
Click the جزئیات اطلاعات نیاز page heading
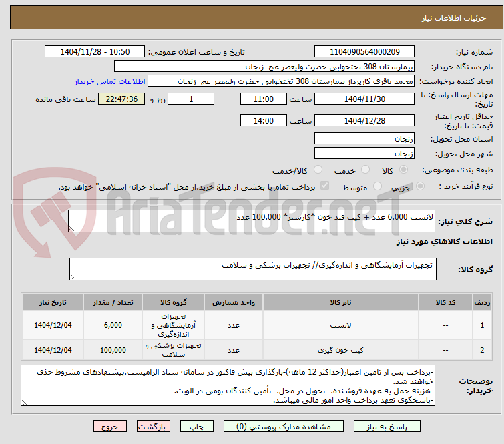coord(454,18)
